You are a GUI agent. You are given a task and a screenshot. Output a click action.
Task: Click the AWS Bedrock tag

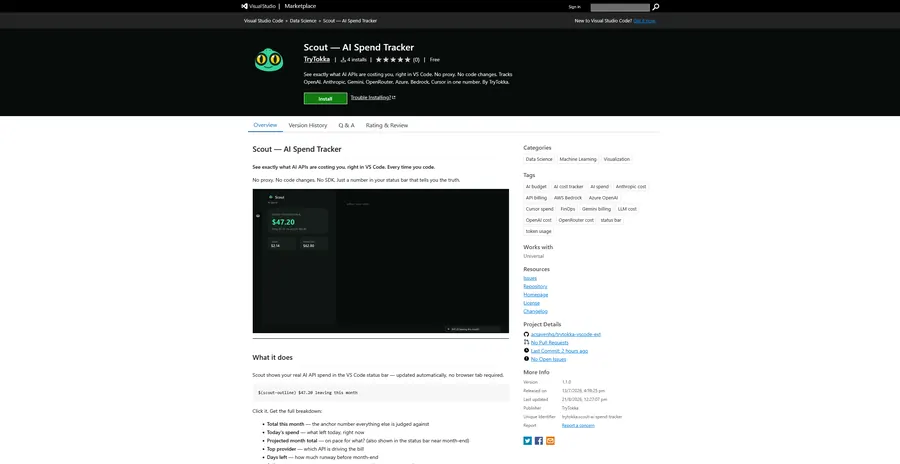click(x=568, y=198)
